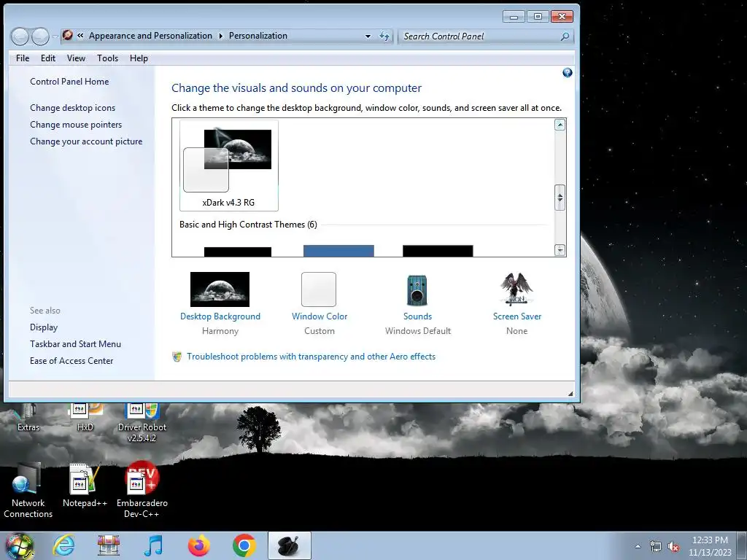The width and height of the screenshot is (747, 560).
Task: Click the Back navigation arrow
Action: pos(20,36)
